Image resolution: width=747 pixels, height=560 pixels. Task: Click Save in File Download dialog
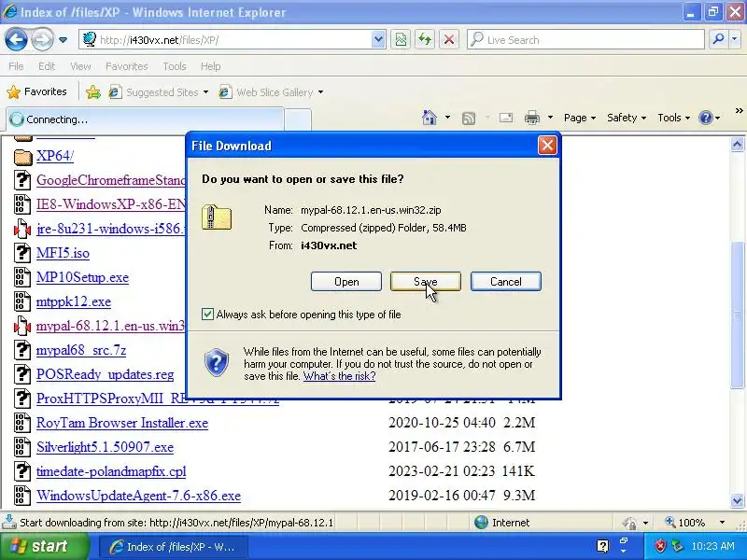(426, 282)
